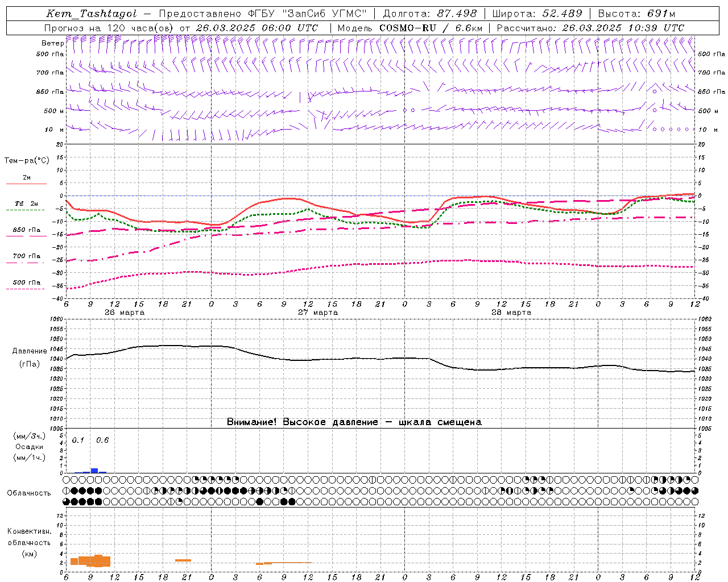Select the '28 марта' date label

511,313
